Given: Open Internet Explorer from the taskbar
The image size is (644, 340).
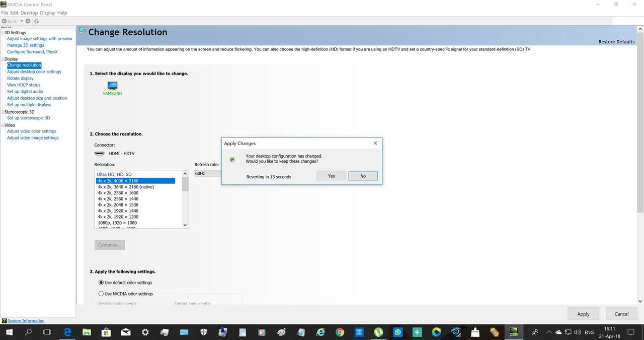Looking at the screenshot, I should (x=320, y=332).
